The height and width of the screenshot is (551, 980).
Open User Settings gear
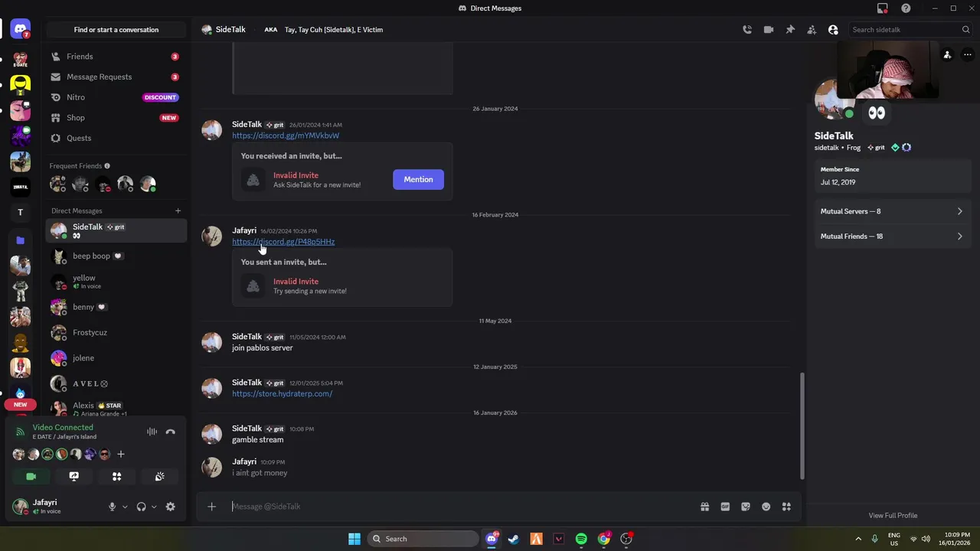click(x=171, y=507)
